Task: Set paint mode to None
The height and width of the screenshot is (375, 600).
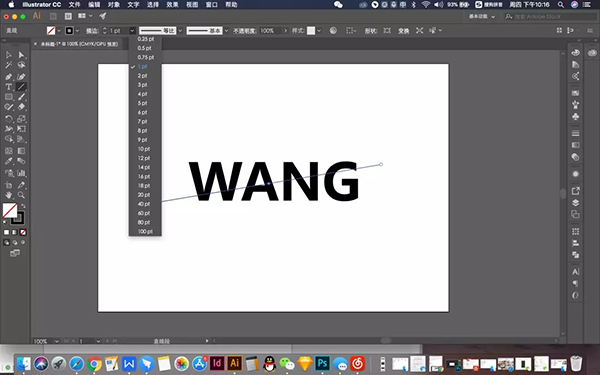Action: 23,232
